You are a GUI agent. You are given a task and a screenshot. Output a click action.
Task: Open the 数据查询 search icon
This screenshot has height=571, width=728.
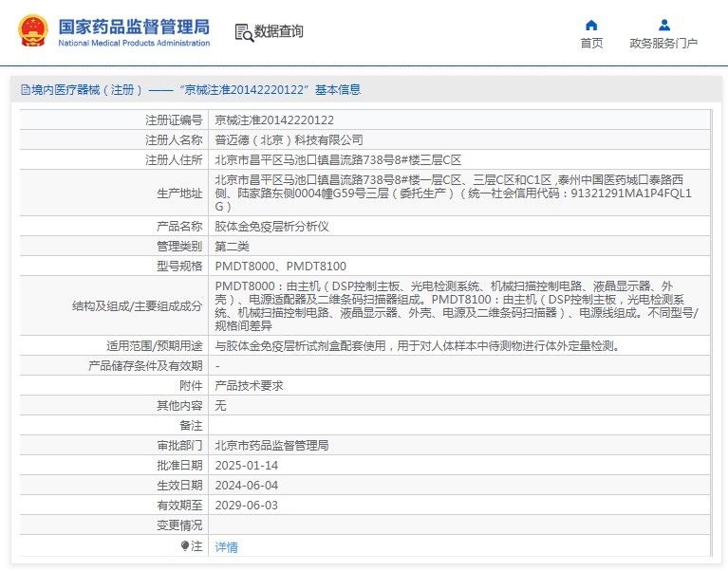[244, 32]
